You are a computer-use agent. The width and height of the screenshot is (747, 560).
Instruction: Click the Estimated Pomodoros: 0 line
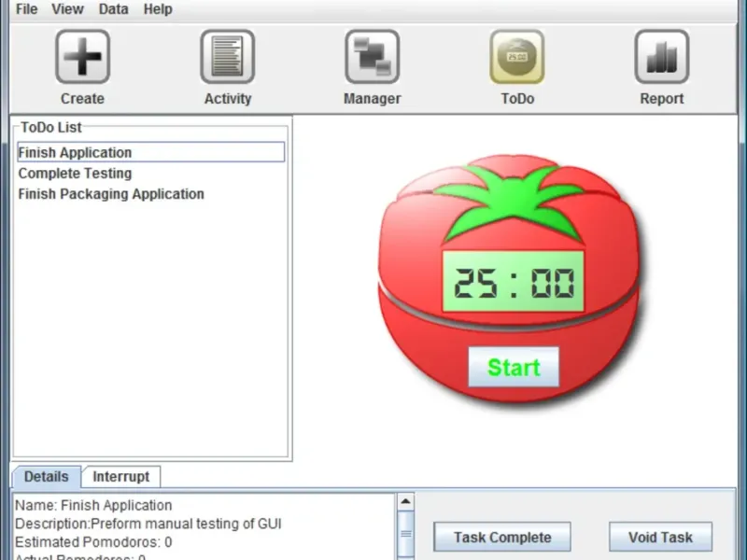pyautogui.click(x=93, y=542)
